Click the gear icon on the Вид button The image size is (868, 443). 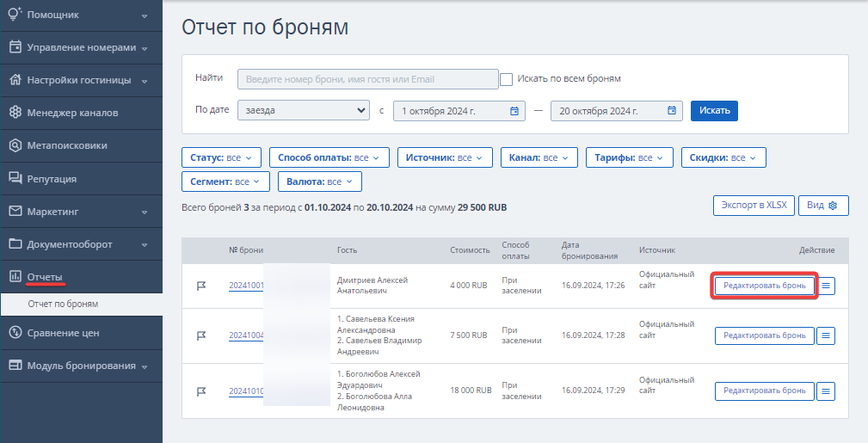tap(833, 206)
